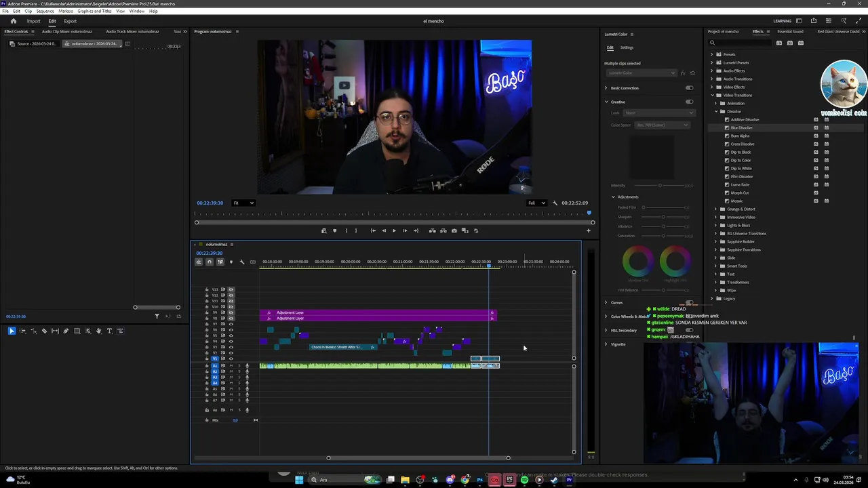This screenshot has width=868, height=488.
Task: Select the Selection tool in the toolbox
Action: 12,331
